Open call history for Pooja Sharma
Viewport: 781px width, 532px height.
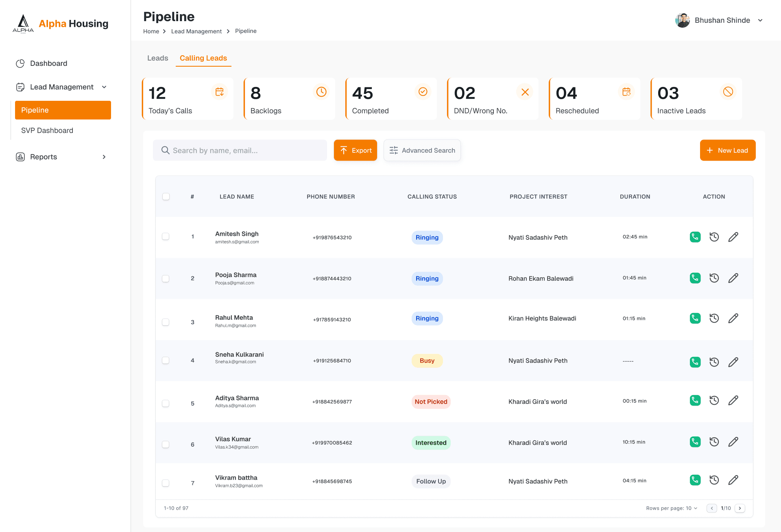[x=714, y=278]
